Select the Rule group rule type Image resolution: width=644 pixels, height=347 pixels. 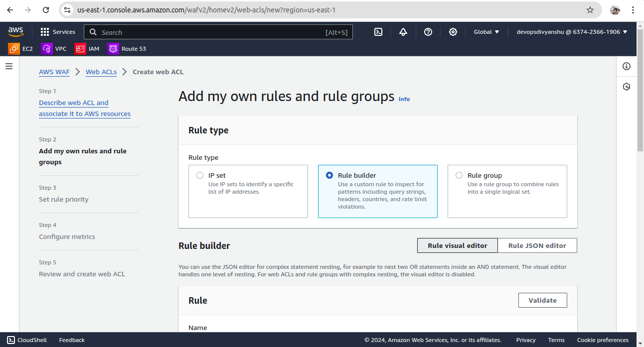(x=459, y=175)
